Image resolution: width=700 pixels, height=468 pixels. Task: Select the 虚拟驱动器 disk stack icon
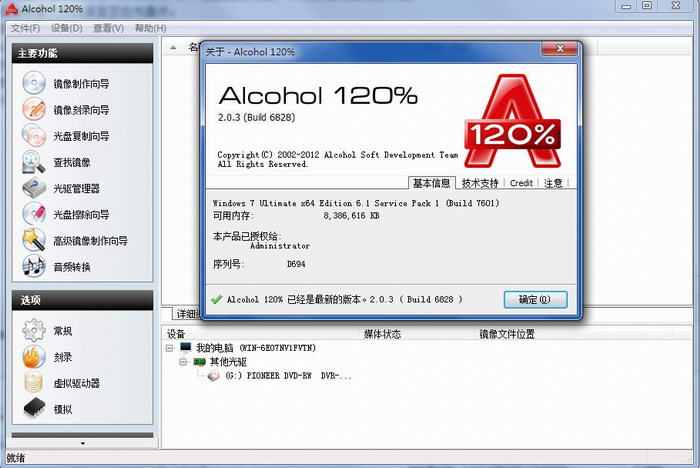coord(34,383)
